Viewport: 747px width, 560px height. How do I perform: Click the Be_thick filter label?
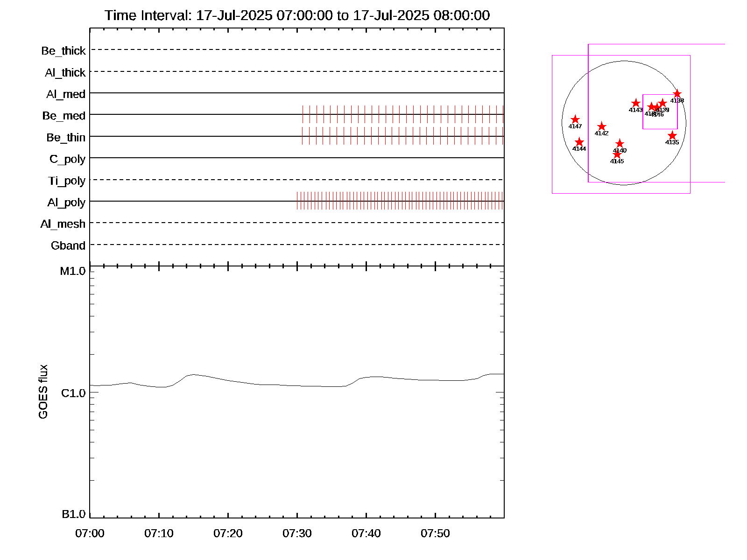[x=63, y=51]
